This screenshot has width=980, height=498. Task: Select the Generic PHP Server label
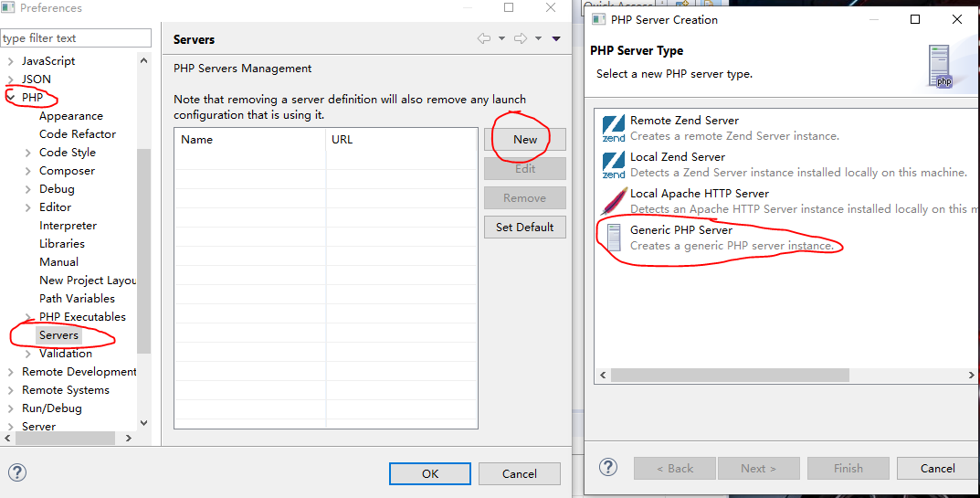[680, 229]
